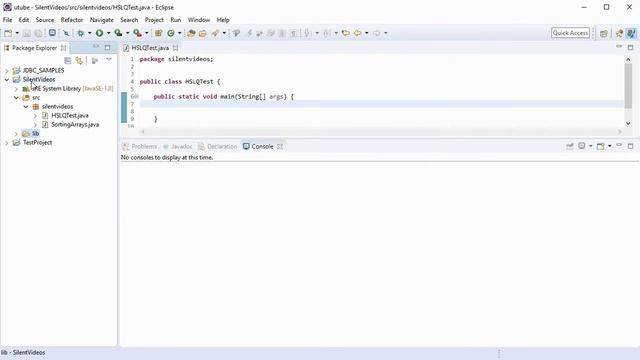This screenshot has width=640, height=360.
Task: Open the Navigate menu
Action: point(102,20)
